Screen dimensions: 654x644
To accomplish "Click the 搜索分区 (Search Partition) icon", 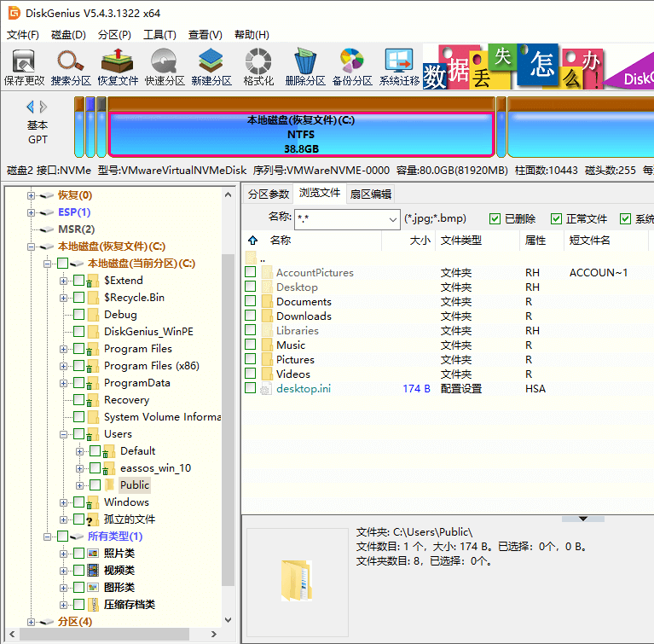I will pos(71,67).
